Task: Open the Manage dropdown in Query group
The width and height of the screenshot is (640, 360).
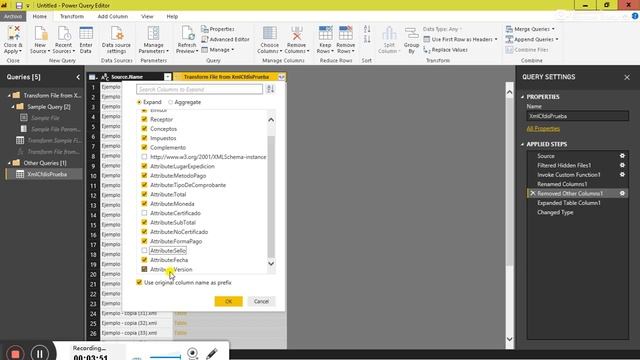Action: (218, 50)
